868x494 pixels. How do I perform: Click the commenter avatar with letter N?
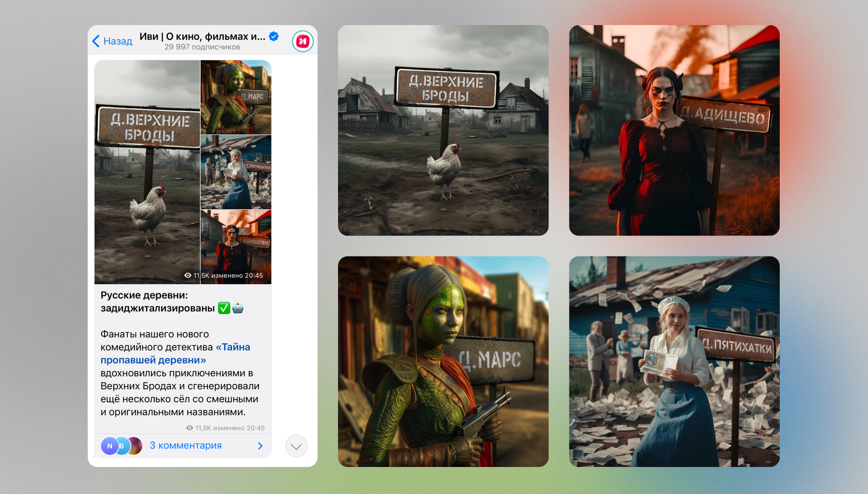(109, 446)
